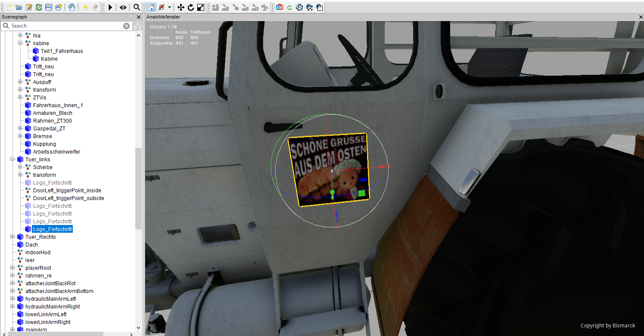
Task: Close the Scenegraph panel
Action: coord(139,17)
